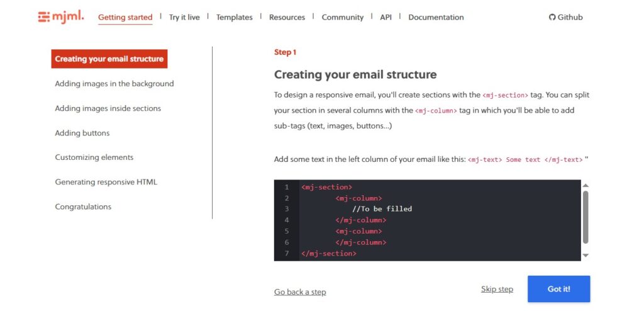
Task: Jump to Adding images in the background
Action: click(114, 84)
